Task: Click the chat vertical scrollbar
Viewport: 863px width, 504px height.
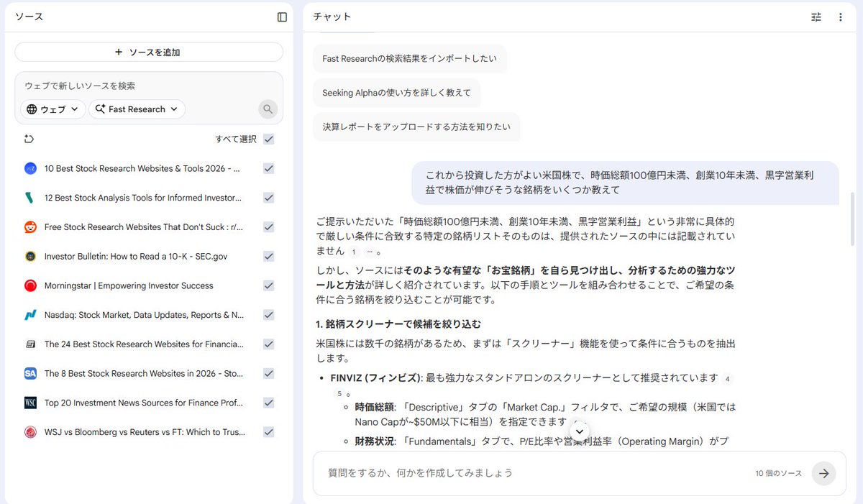Action: pos(853,219)
